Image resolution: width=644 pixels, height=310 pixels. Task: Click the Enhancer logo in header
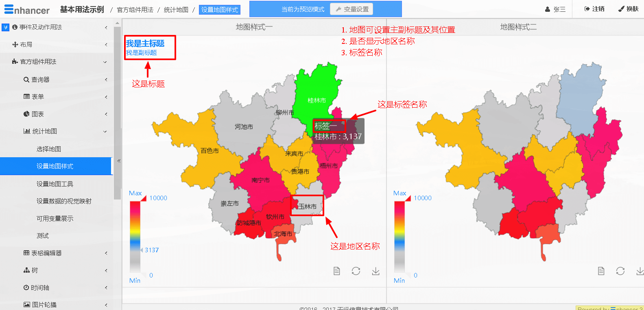coord(27,10)
